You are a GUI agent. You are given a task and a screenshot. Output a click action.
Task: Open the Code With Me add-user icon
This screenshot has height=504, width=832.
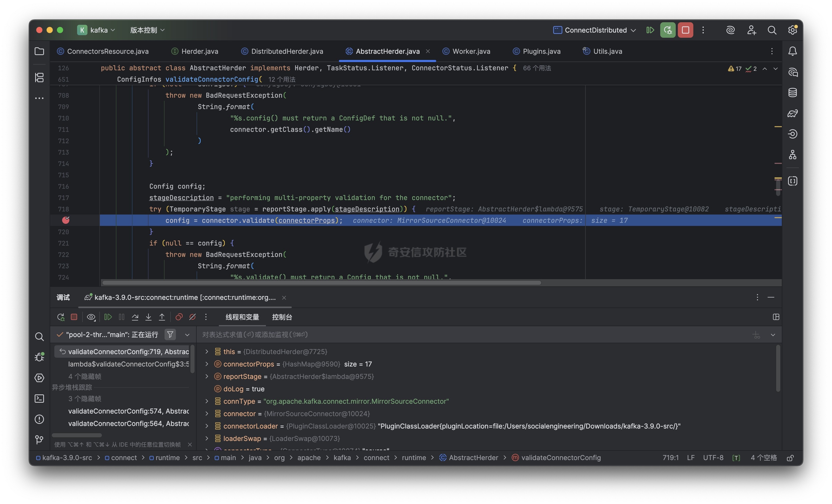coord(751,30)
